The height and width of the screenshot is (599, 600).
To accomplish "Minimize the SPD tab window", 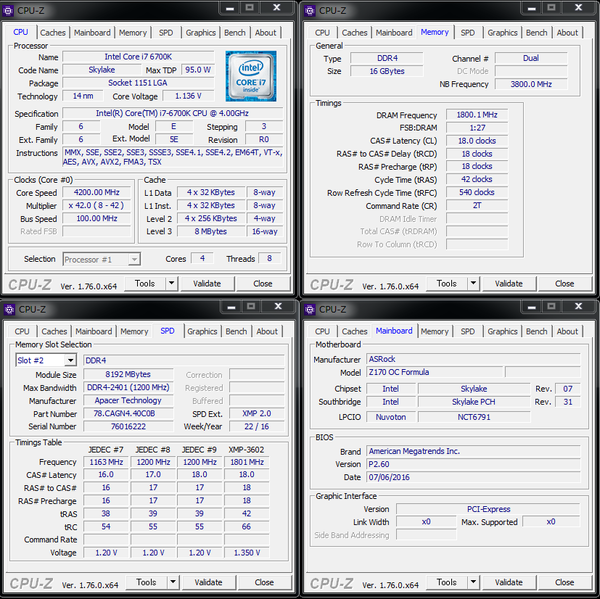I will click(x=231, y=307).
